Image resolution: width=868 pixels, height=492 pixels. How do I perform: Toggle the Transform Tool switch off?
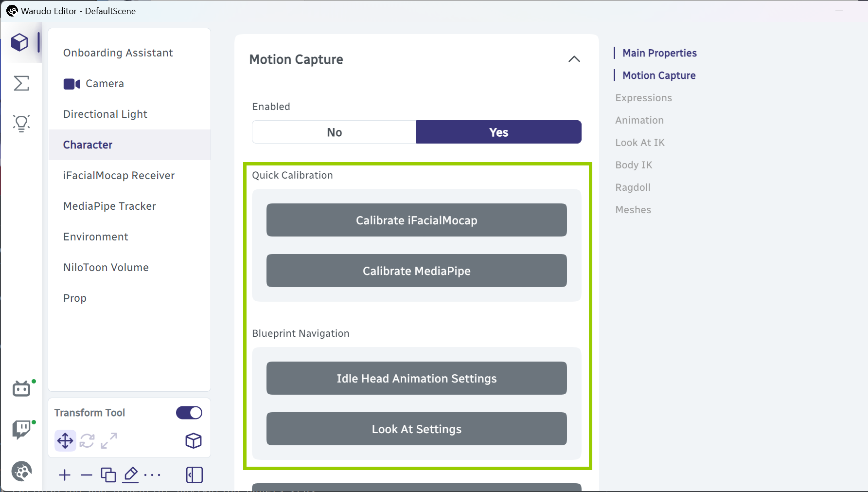(x=189, y=413)
